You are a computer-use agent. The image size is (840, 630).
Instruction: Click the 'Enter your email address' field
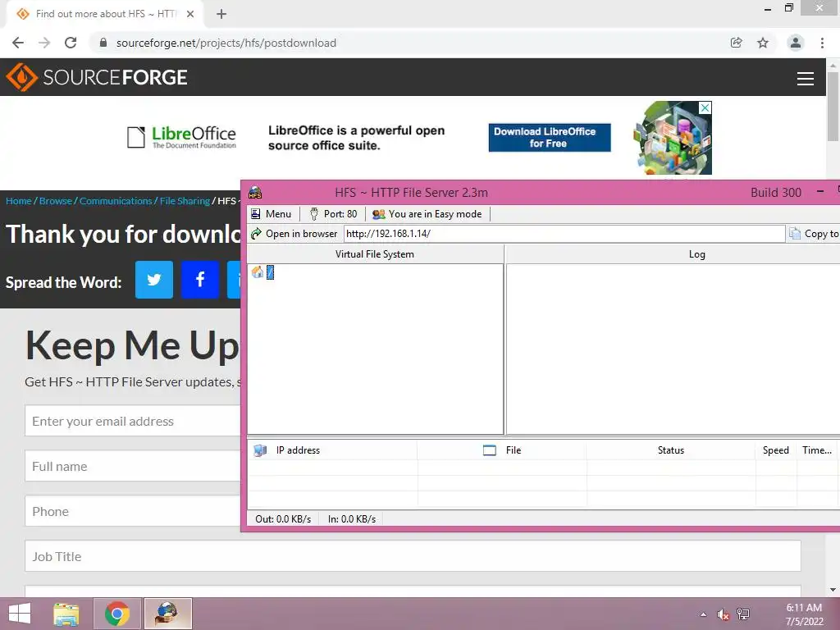[133, 421]
